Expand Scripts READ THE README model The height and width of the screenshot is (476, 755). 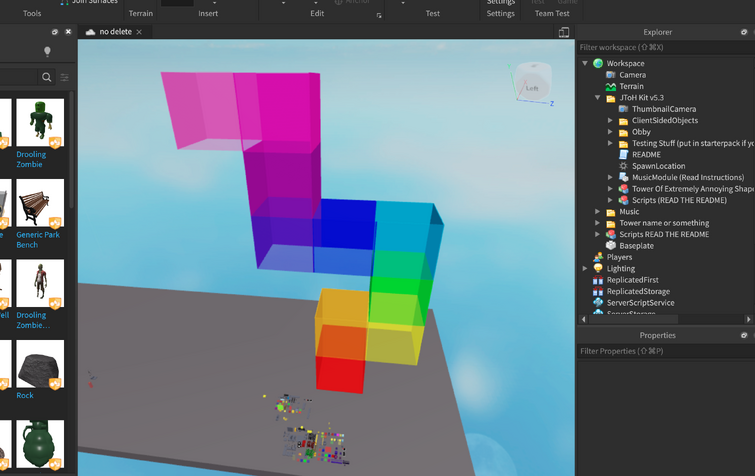598,234
